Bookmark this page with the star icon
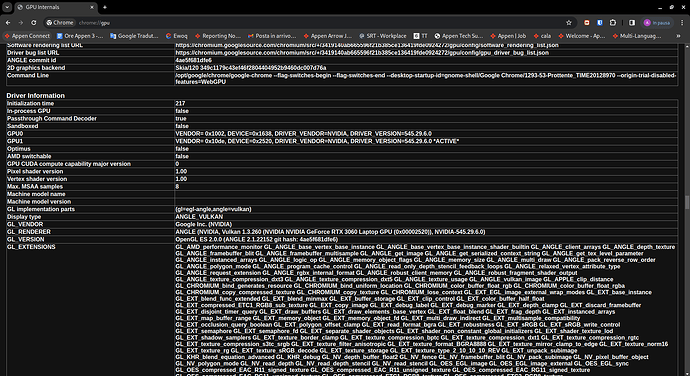 click(569, 22)
